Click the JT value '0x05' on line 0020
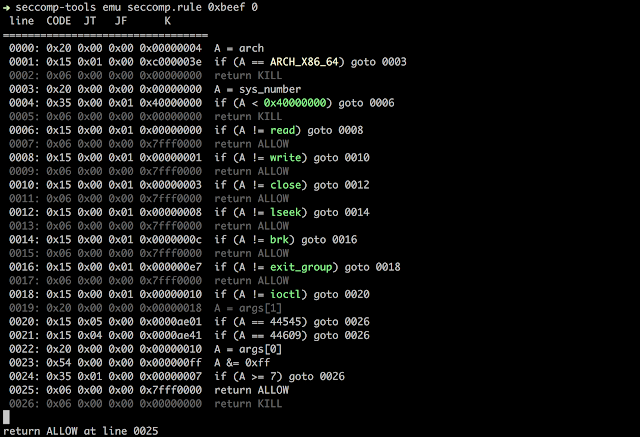This screenshot has height=437, width=640. (89, 322)
